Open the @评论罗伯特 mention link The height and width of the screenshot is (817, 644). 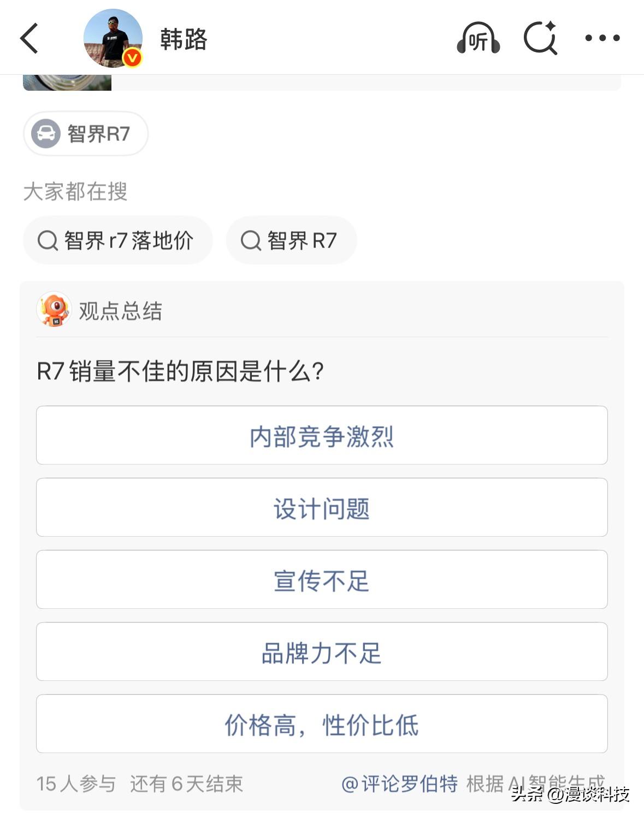point(399,784)
